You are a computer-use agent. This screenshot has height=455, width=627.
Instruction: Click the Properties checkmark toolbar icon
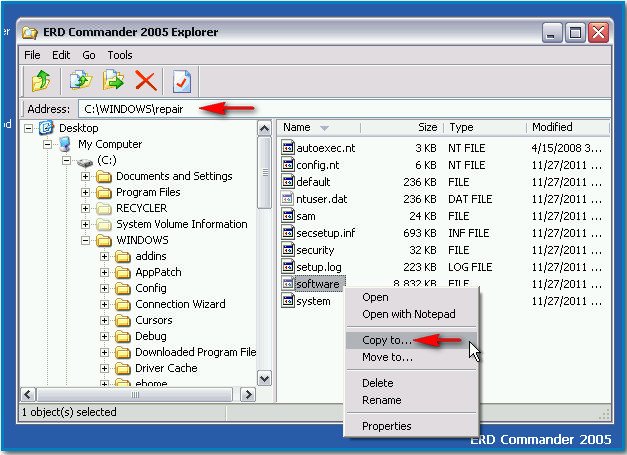point(182,81)
